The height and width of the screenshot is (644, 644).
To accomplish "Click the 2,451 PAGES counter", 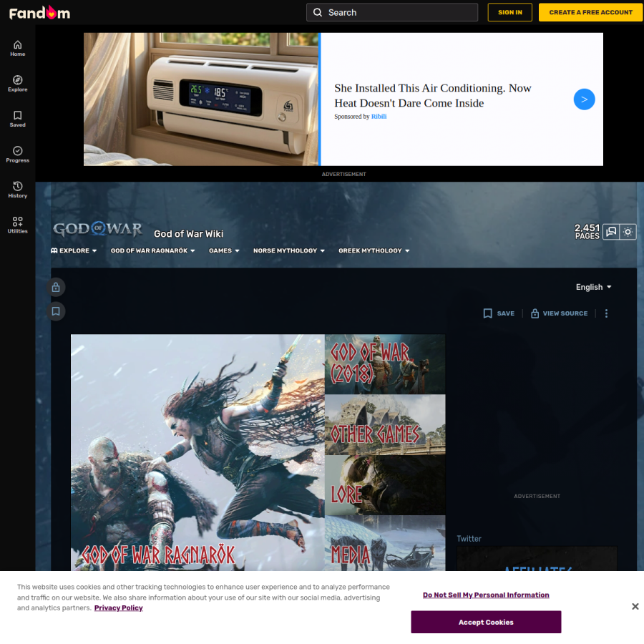I will click(x=587, y=232).
